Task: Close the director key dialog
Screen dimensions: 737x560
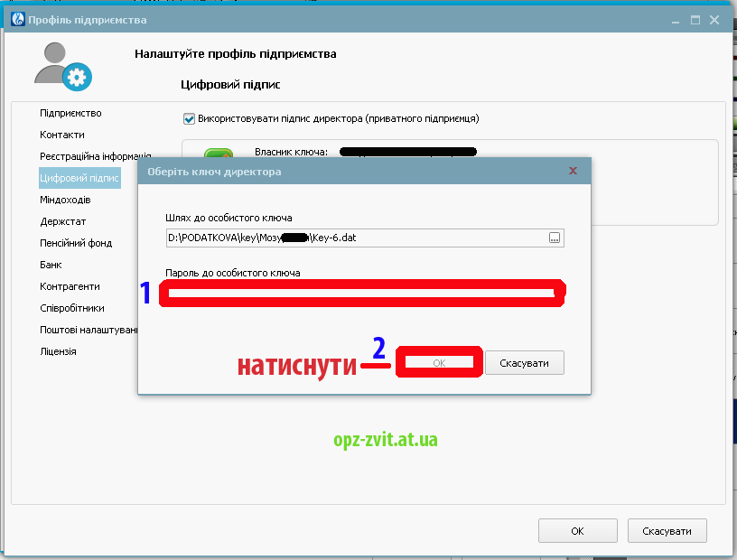Action: pyautogui.click(x=573, y=171)
